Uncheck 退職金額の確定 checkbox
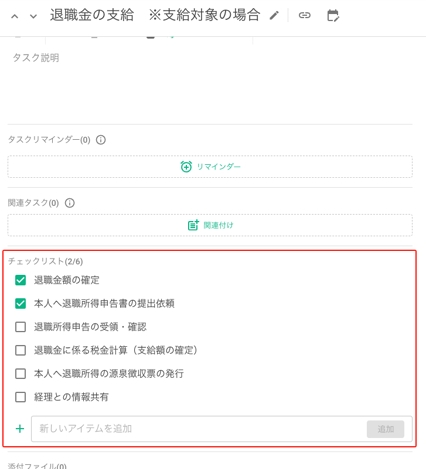 pos(20,280)
